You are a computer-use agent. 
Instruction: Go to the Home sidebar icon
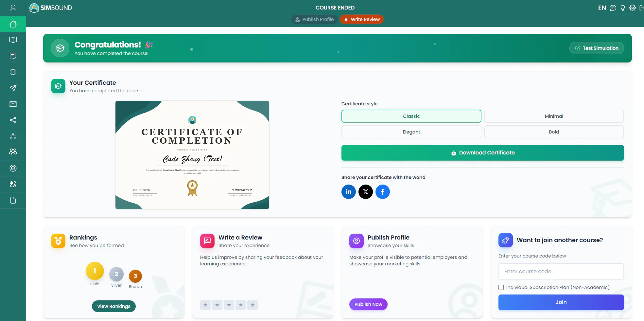pos(13,24)
